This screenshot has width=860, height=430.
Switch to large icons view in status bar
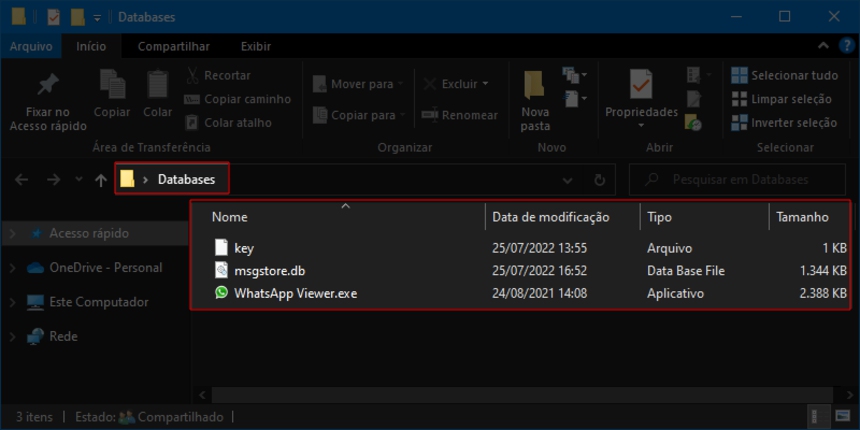click(x=842, y=415)
